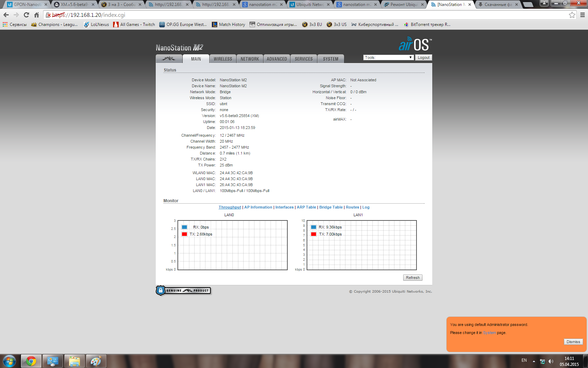
Task: Click the browser forward arrow
Action: click(x=16, y=15)
